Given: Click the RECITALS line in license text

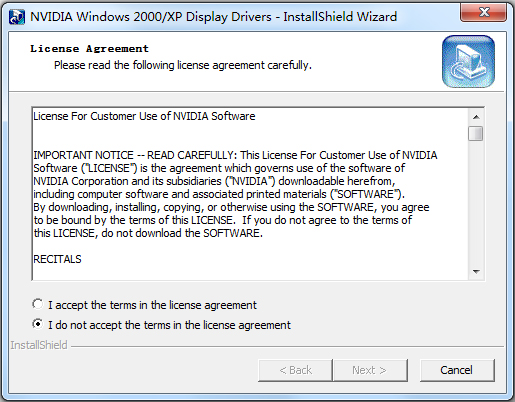Looking at the screenshot, I should tap(57, 259).
